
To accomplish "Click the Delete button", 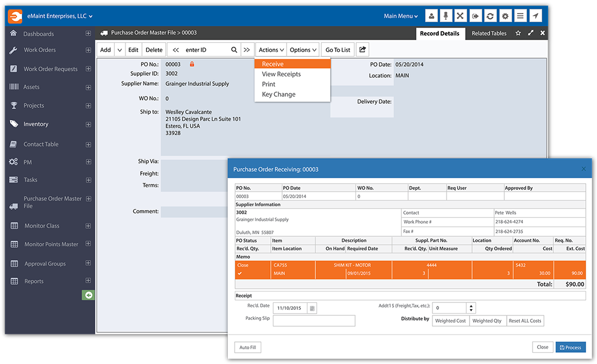I will point(154,50).
